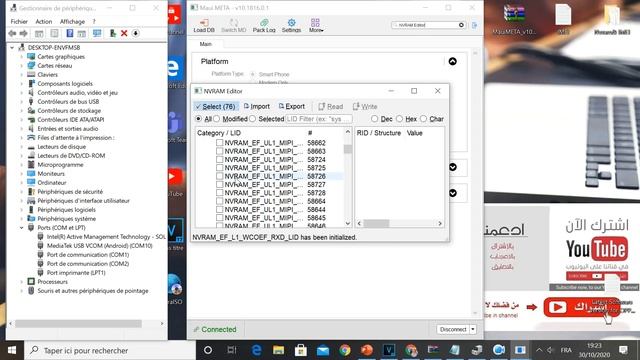This screenshot has height=360, width=640.
Task: Select Char value format
Action: [x=423, y=119]
